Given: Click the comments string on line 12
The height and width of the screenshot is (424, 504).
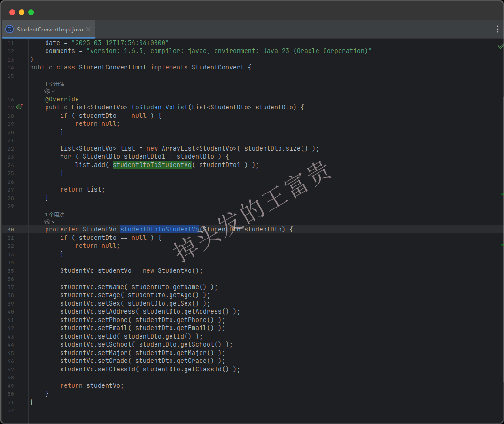Looking at the screenshot, I should click(x=229, y=51).
